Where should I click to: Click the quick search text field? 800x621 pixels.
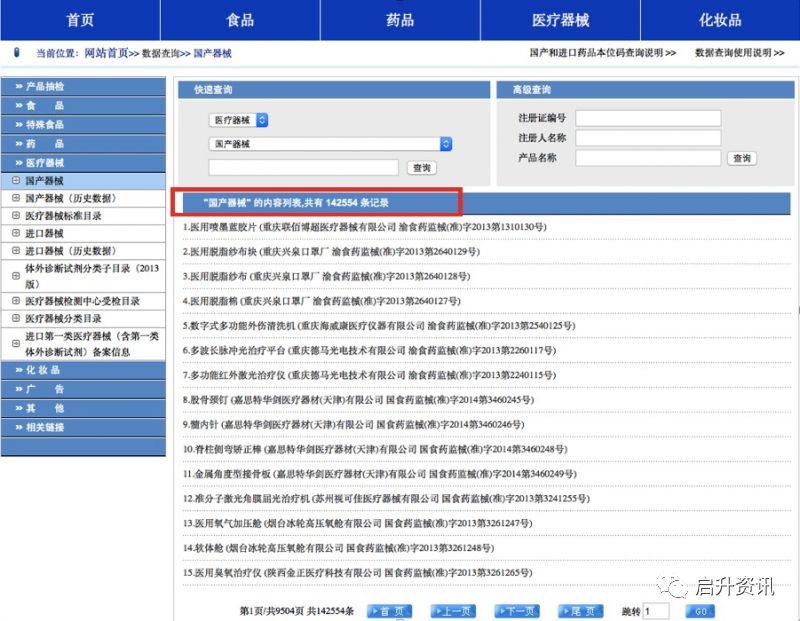point(303,168)
